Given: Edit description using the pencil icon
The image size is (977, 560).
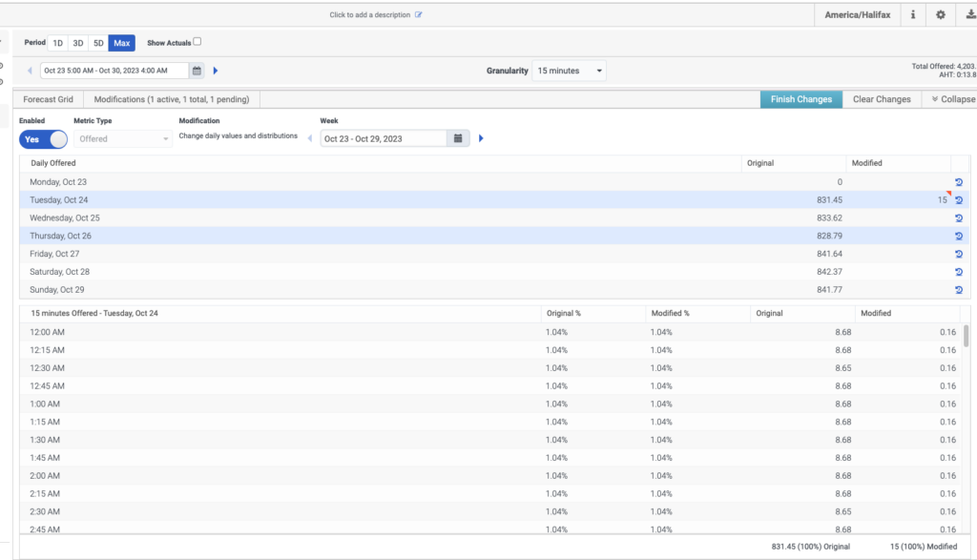Looking at the screenshot, I should [419, 15].
